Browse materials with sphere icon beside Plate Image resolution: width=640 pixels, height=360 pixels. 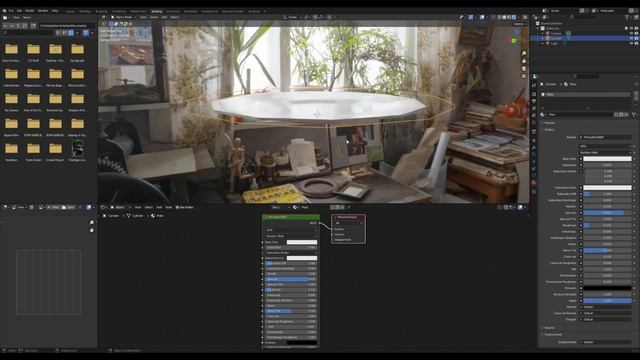pyautogui.click(x=542, y=115)
